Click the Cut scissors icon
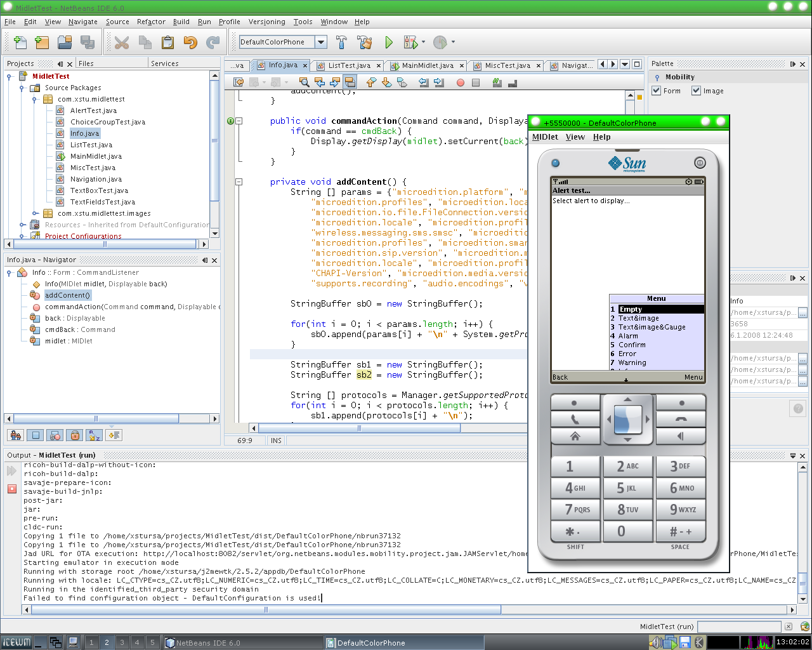The height and width of the screenshot is (650, 812). pos(122,43)
